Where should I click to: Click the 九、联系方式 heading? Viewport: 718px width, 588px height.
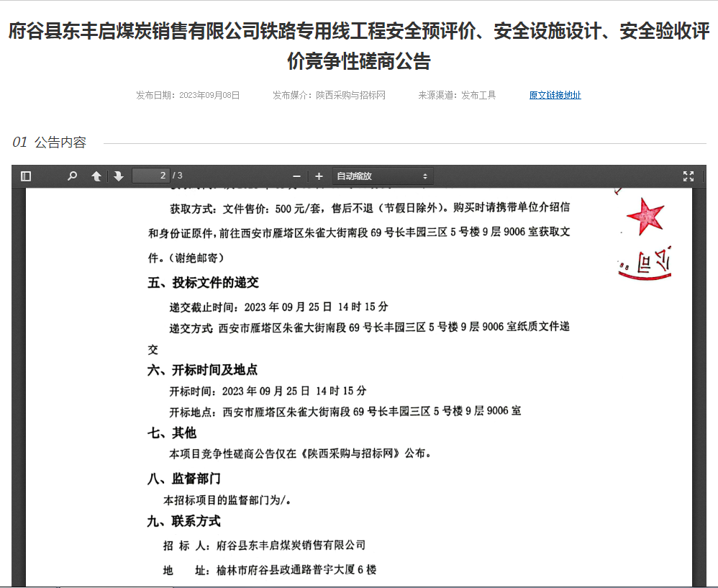coord(184,521)
